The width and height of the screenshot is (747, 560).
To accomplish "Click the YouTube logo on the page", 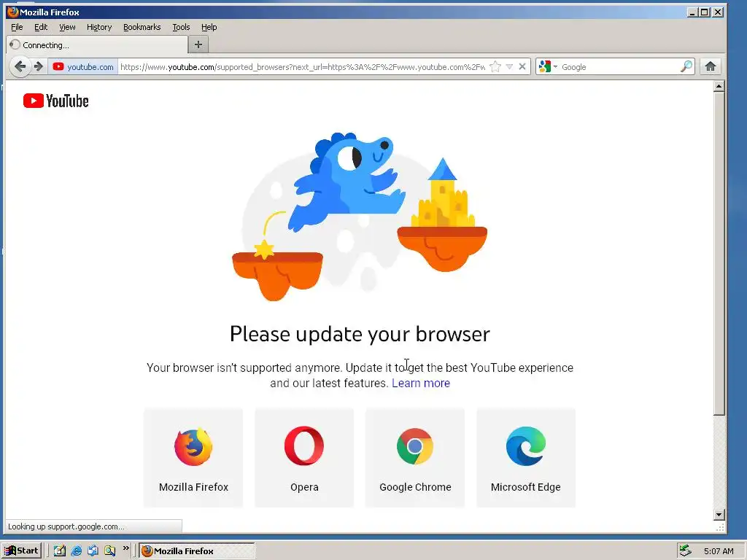I will point(55,101).
